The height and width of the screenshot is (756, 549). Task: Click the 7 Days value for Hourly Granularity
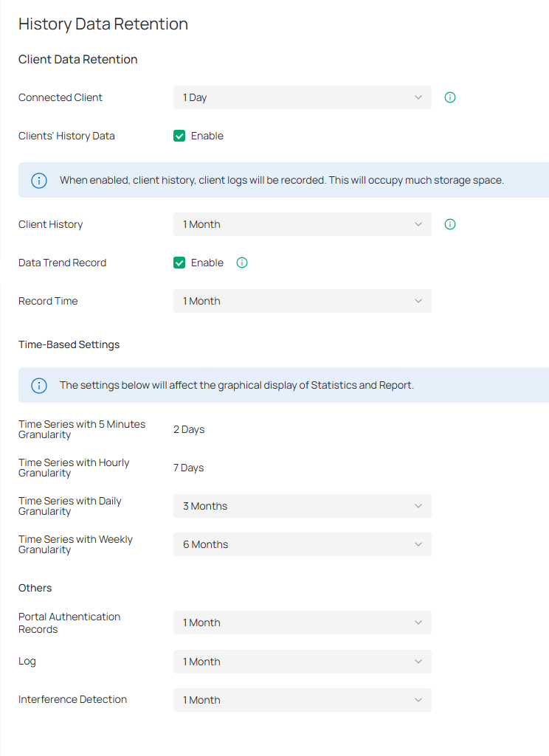point(189,468)
